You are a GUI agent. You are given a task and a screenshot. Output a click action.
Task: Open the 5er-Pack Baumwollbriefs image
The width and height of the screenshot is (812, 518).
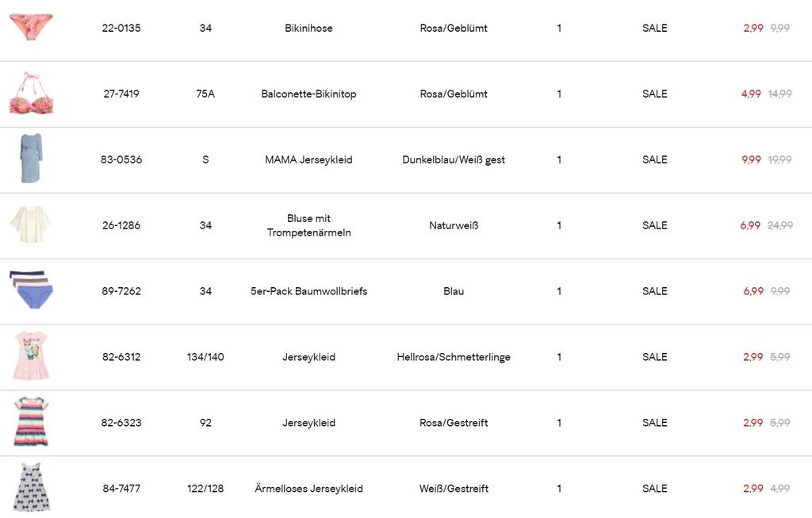(x=31, y=290)
